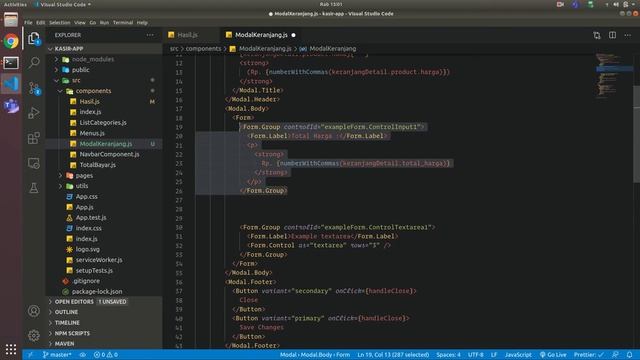This screenshot has width=640, height=360.
Task: Open the Terminal menu
Action: [x=122, y=23]
